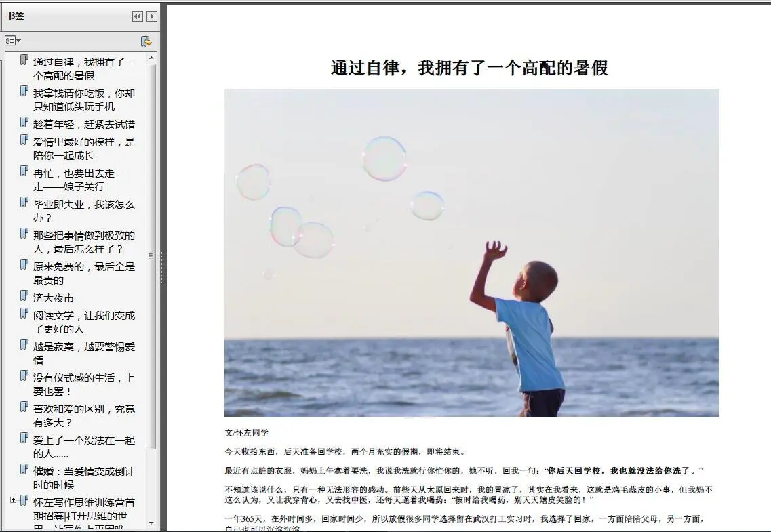Click the bookmark icon beside "越是寂寞，越要警惕爱情"
The image size is (771, 532).
click(24, 344)
